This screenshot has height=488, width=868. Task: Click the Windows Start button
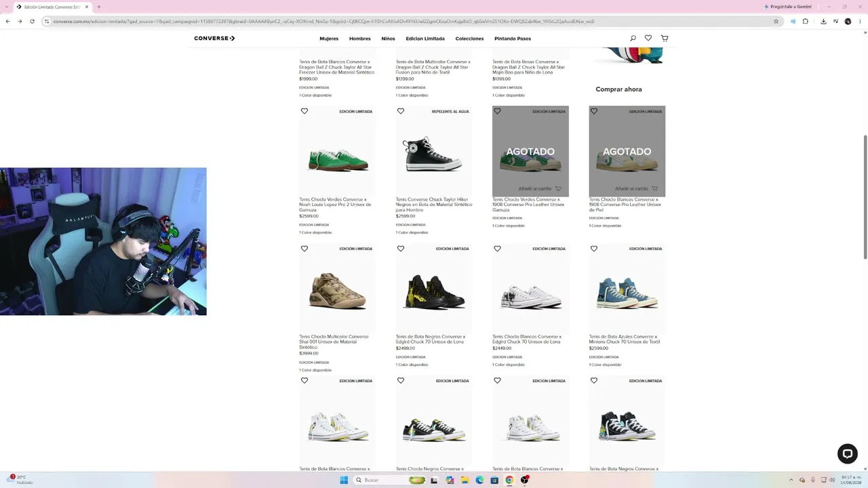tap(344, 480)
